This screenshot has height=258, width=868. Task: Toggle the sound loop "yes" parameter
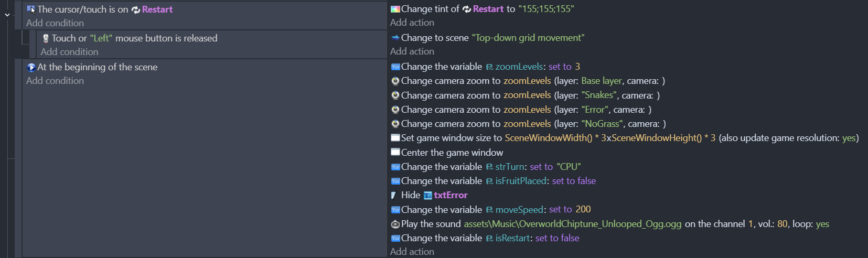point(822,224)
